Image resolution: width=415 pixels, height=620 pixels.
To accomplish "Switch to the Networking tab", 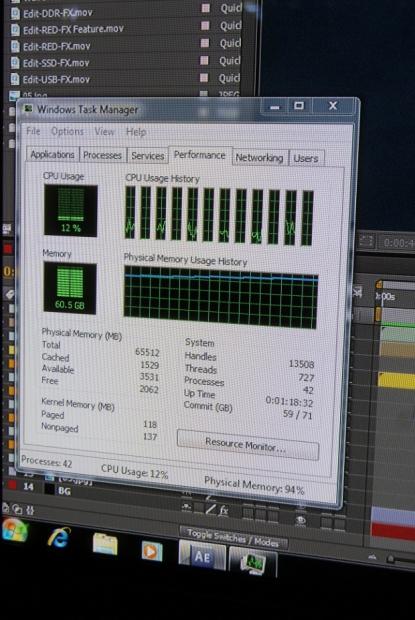I will pyautogui.click(x=259, y=158).
